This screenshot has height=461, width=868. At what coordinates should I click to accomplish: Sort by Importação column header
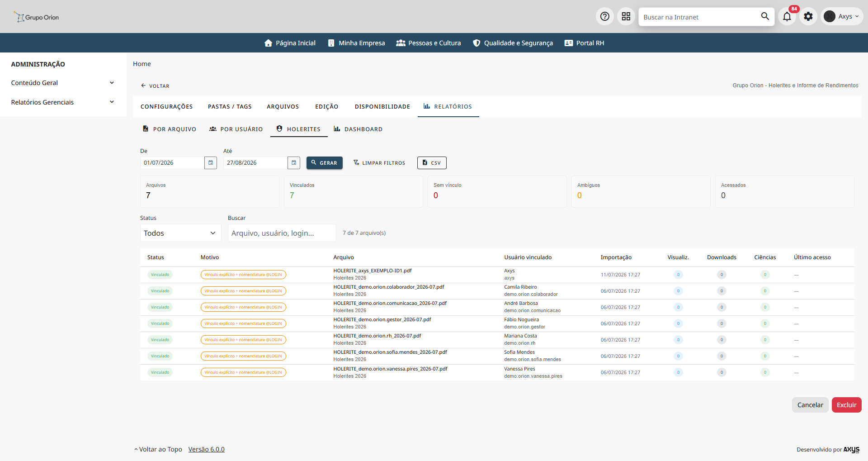coord(616,257)
